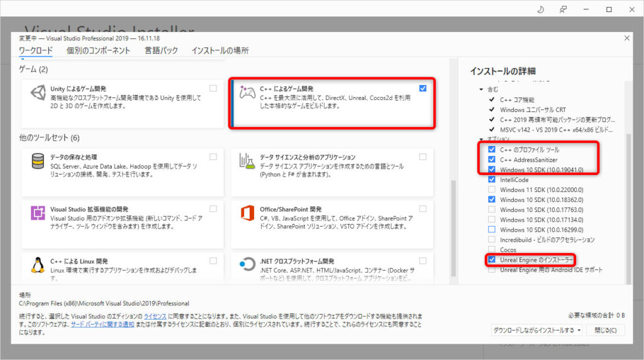The width and height of the screenshot is (644, 360).
Task: Check the Office/SharePoint development workload
Action: (423, 209)
